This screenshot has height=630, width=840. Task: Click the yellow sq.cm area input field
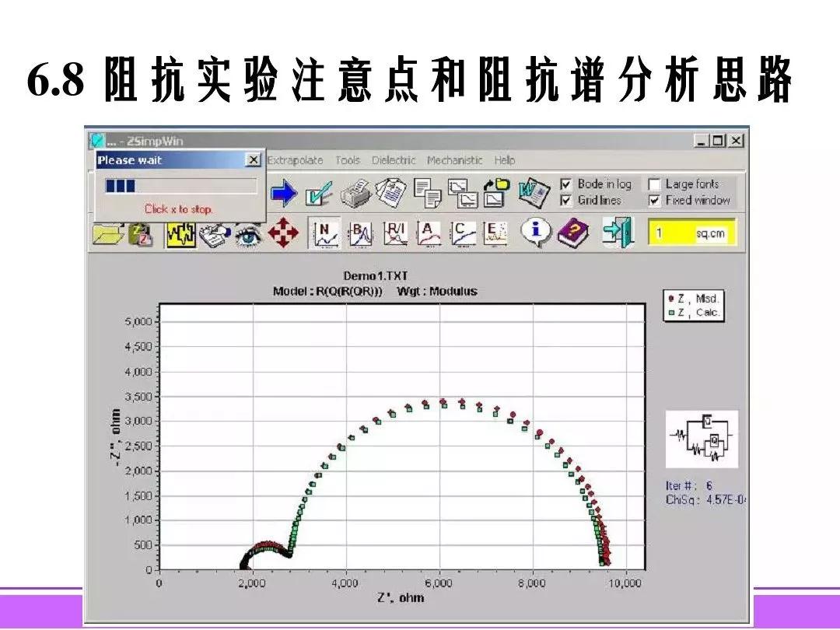tap(691, 233)
